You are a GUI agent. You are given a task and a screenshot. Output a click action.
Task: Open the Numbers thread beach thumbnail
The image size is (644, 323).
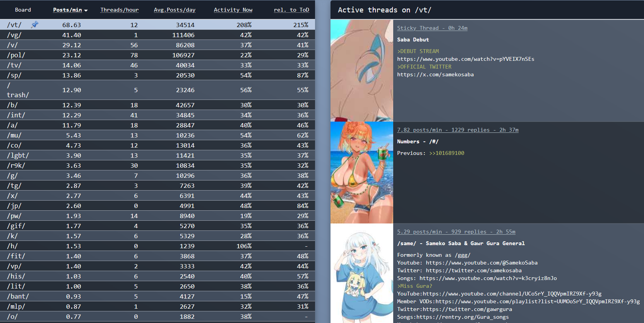(x=361, y=172)
